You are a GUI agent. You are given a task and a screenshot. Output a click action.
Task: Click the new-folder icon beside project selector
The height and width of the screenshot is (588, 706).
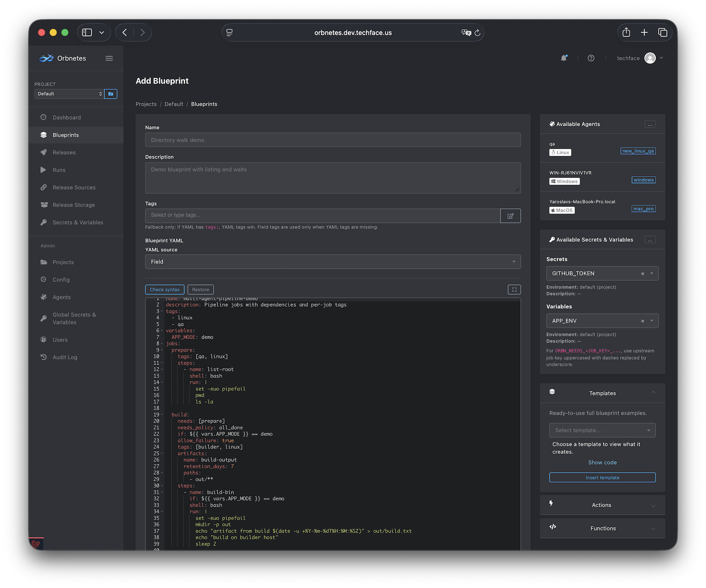click(x=111, y=94)
